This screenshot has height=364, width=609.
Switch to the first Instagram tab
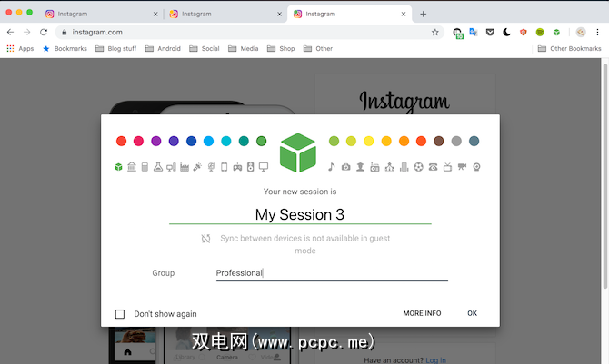pyautogui.click(x=101, y=14)
